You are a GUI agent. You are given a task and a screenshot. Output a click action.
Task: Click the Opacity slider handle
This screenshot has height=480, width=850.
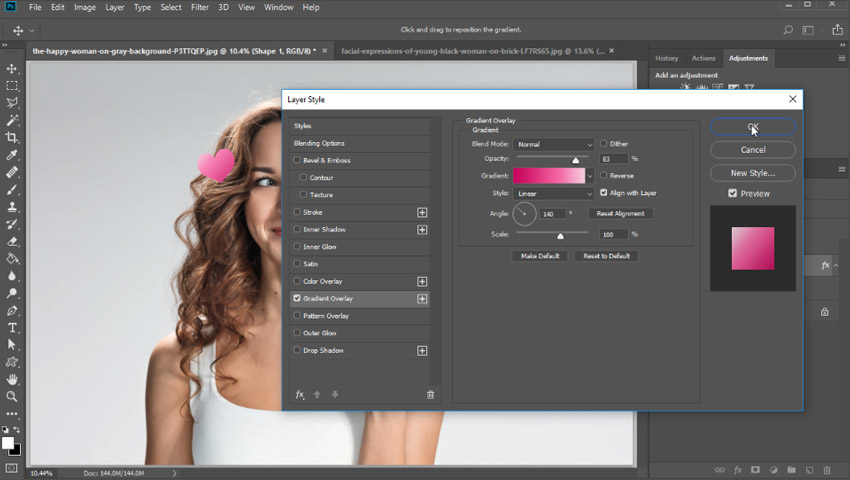coord(575,159)
